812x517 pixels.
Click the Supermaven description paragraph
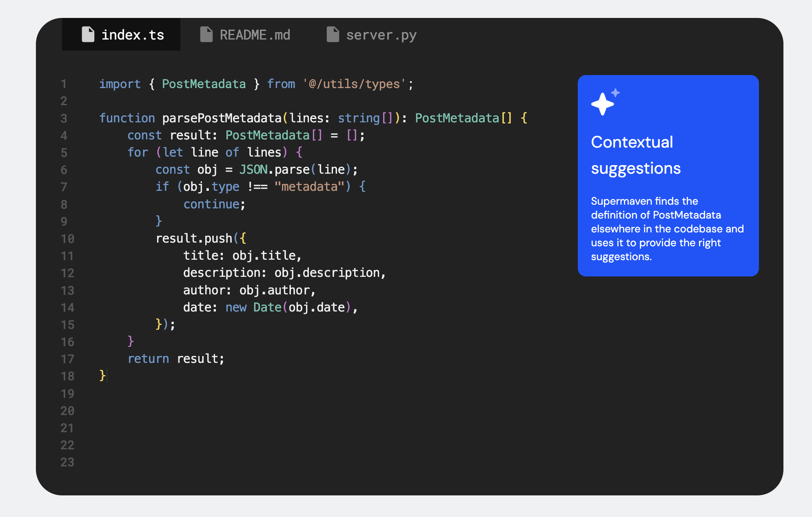tap(667, 229)
